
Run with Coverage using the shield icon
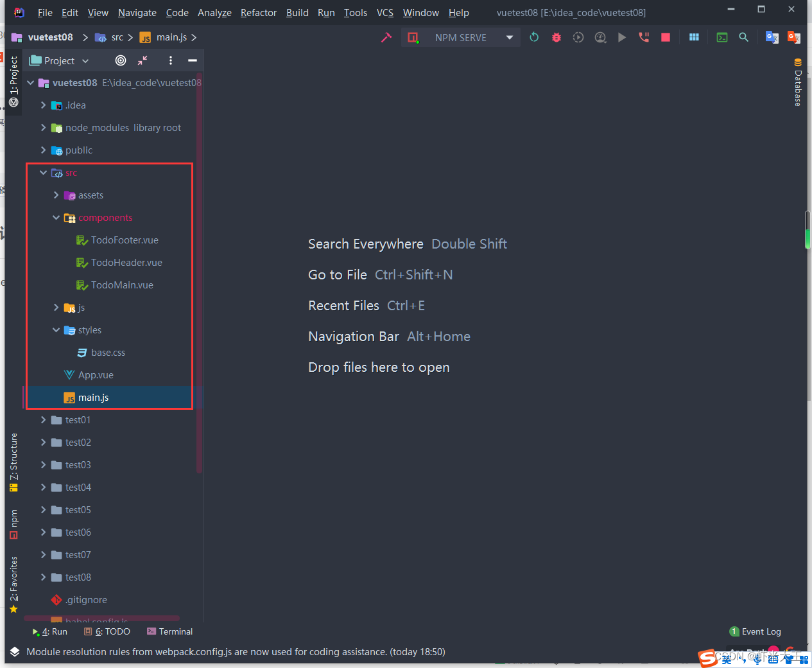[578, 37]
